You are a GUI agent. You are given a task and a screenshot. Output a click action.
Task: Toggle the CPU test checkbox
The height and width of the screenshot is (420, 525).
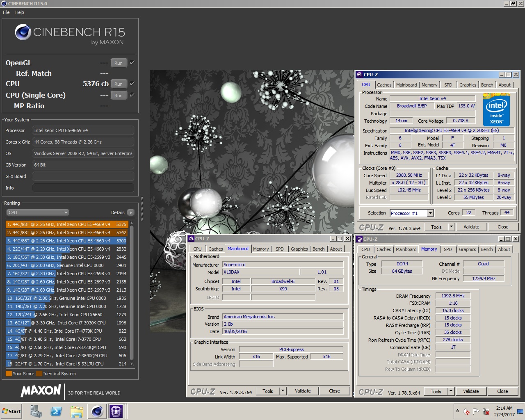[x=132, y=83]
